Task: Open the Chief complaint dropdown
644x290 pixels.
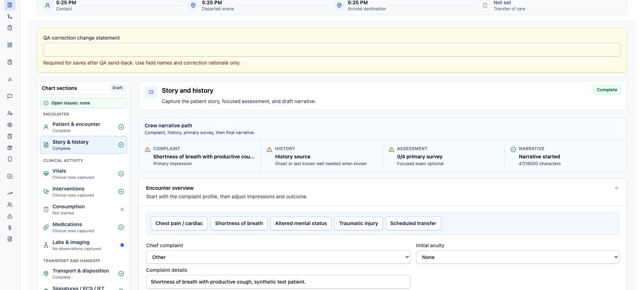Action: (278, 257)
